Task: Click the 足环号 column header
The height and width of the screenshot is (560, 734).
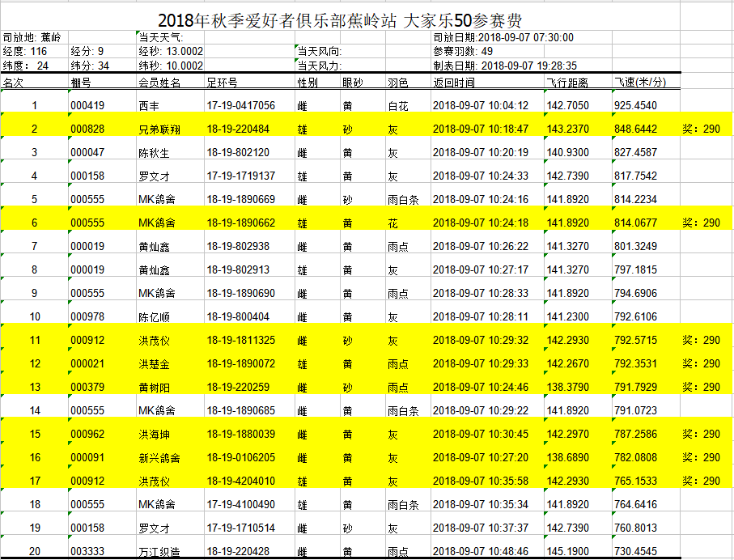Action: [222, 83]
